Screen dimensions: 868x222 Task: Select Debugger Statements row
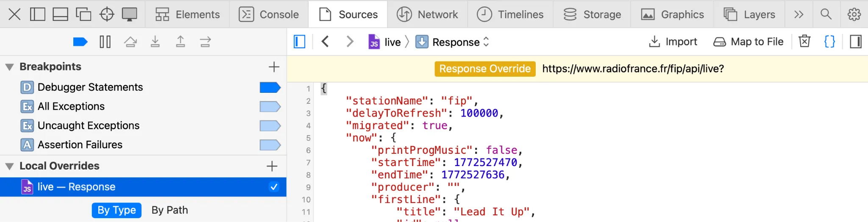(143, 87)
